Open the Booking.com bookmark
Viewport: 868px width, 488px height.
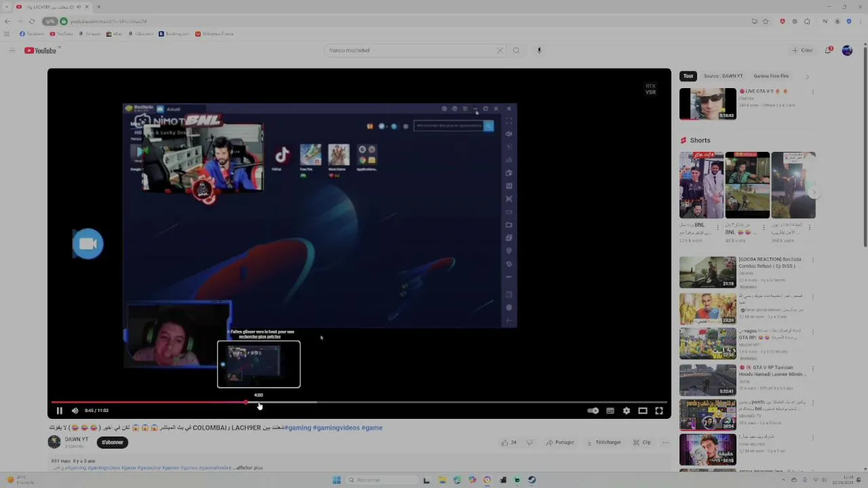click(x=174, y=34)
